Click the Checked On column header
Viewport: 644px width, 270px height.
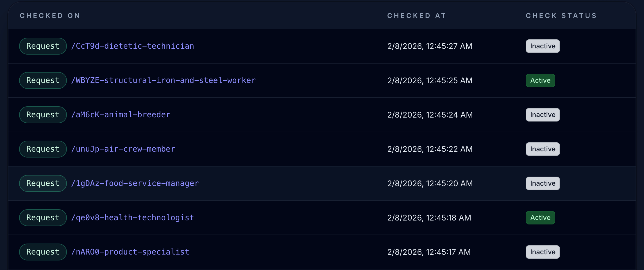pyautogui.click(x=50, y=16)
